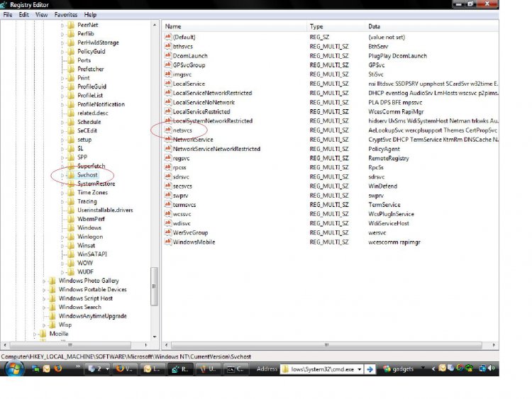Launch Firefox from the quick launch

[x=58, y=369]
